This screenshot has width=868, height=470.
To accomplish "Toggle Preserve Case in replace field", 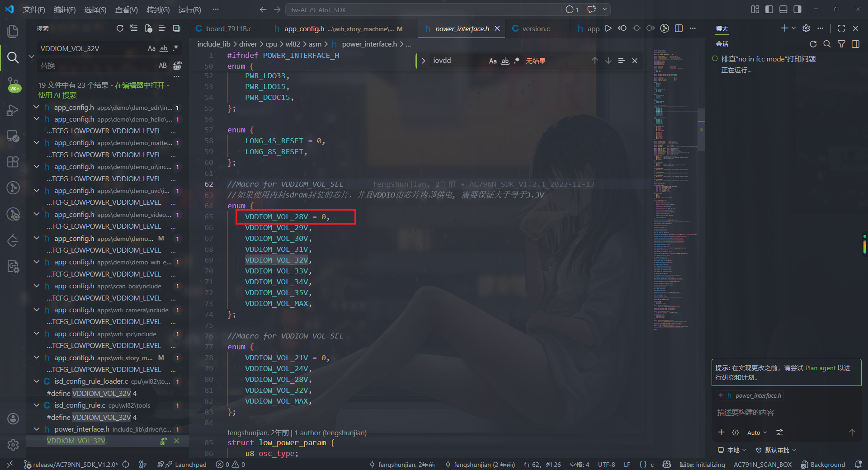I will point(163,66).
